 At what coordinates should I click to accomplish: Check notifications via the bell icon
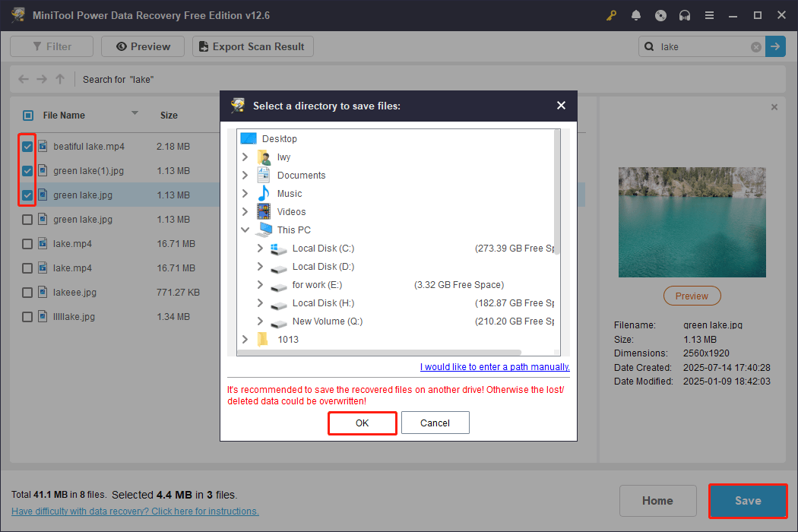(x=636, y=14)
